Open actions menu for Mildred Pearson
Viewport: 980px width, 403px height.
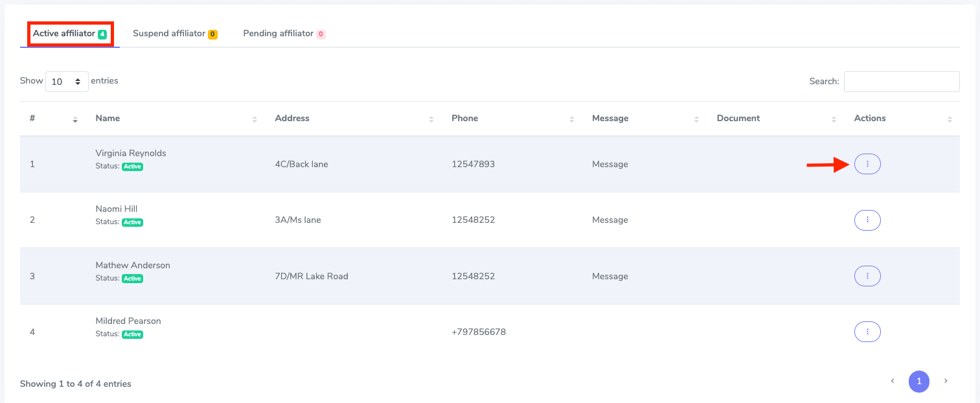867,332
